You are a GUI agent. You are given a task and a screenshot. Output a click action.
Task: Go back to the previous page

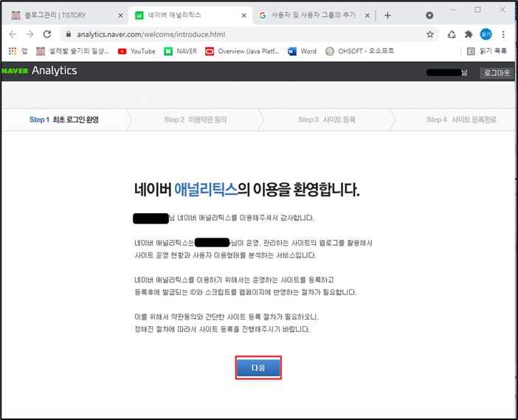click(x=13, y=34)
